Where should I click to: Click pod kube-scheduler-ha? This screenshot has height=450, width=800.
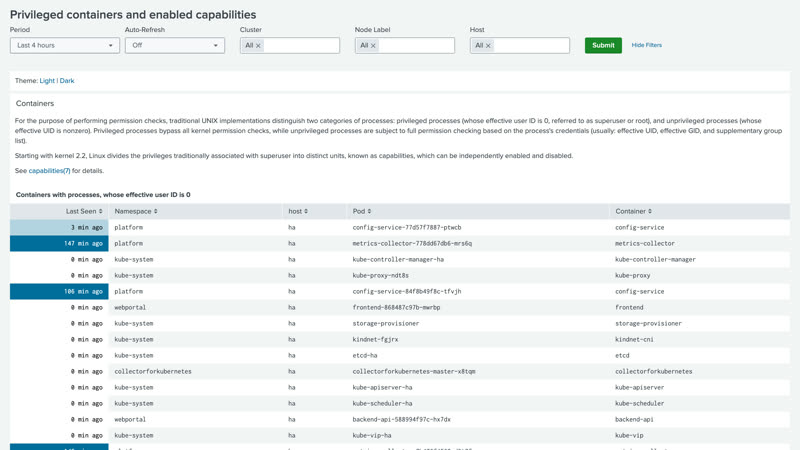coord(382,404)
